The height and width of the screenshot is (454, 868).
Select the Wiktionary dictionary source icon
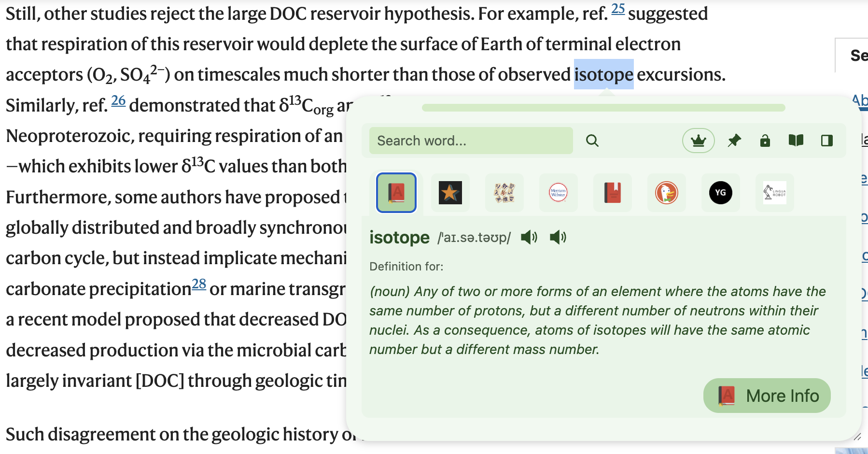[504, 193]
